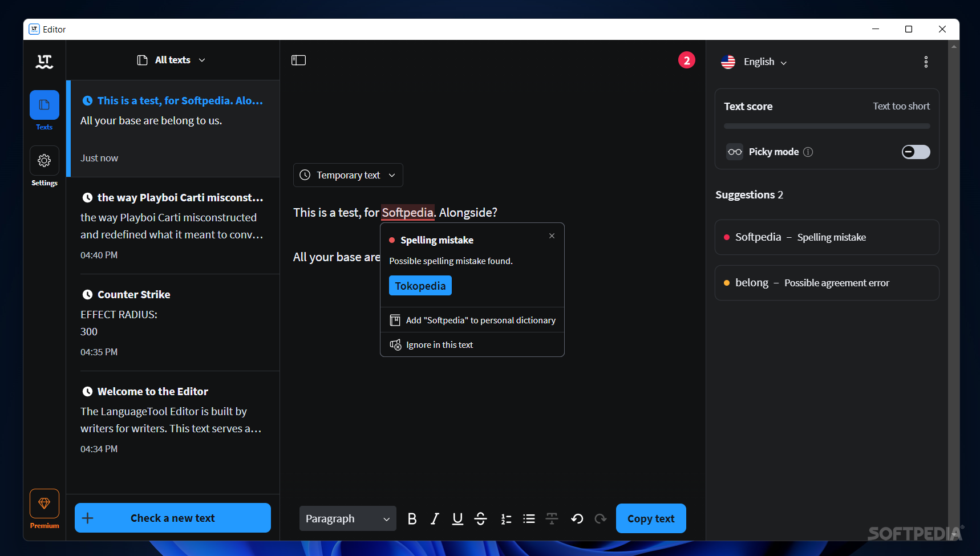Click the word "Alongside?" in the editor
The height and width of the screenshot is (556, 980).
coord(468,213)
